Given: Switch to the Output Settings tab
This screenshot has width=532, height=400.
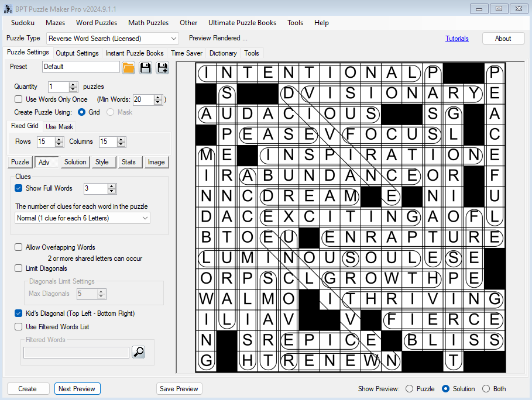Looking at the screenshot, I should pyautogui.click(x=77, y=53).
